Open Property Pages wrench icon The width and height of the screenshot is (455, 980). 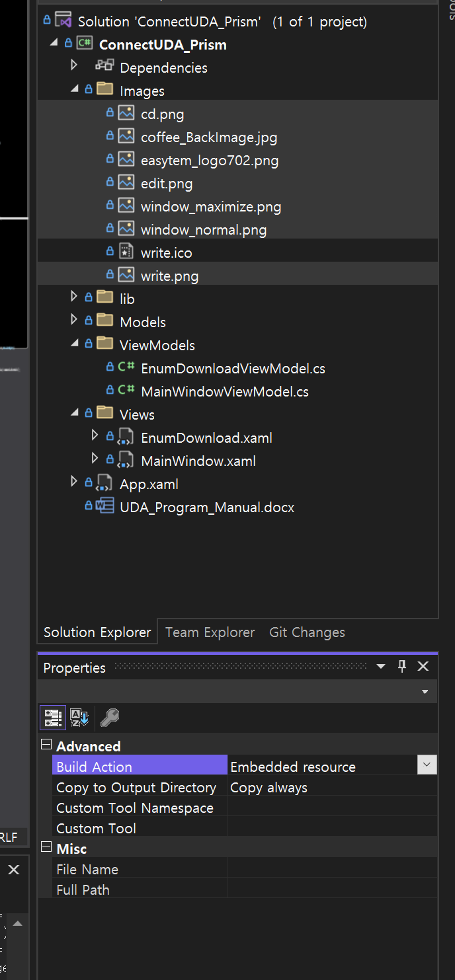[110, 718]
